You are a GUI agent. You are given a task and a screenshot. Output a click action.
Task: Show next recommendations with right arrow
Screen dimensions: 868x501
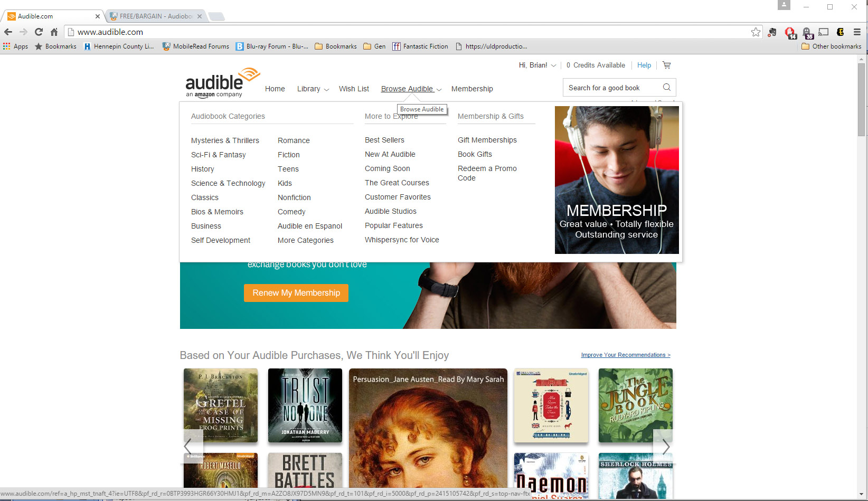(x=665, y=447)
